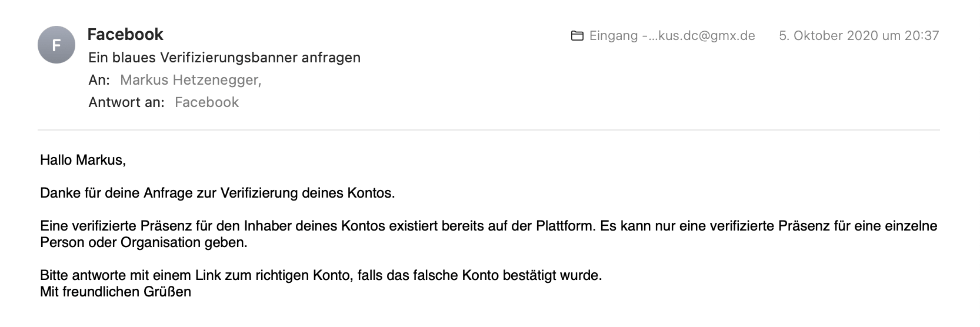Click the folder icon next to Eingang
The height and width of the screenshot is (327, 980).
tap(577, 36)
